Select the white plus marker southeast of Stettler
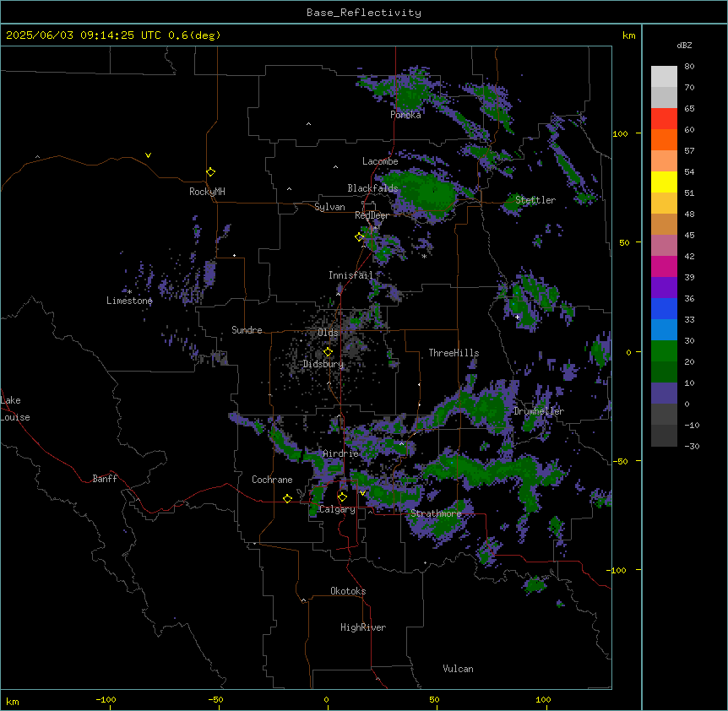The height and width of the screenshot is (711, 728). [517, 317]
